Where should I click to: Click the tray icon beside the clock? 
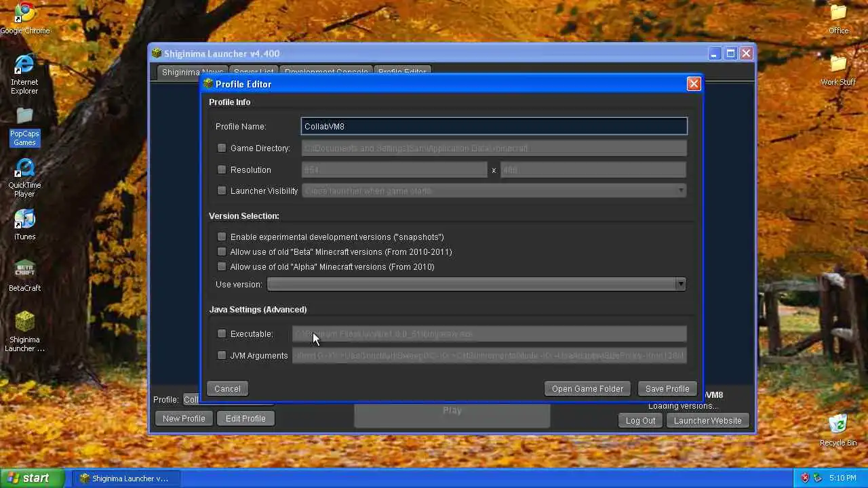[818, 478]
